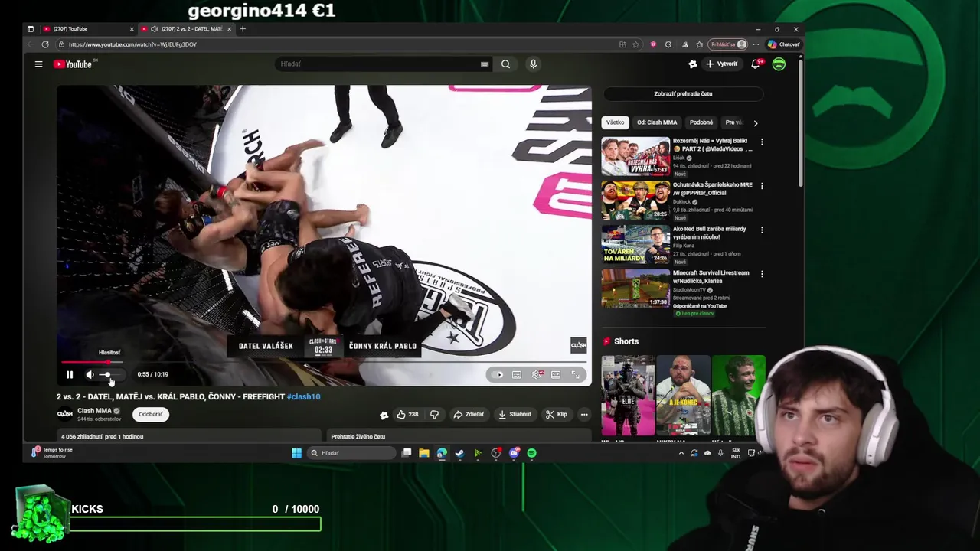The image size is (980, 551).
Task: Open the Windows Start menu
Action: (296, 453)
